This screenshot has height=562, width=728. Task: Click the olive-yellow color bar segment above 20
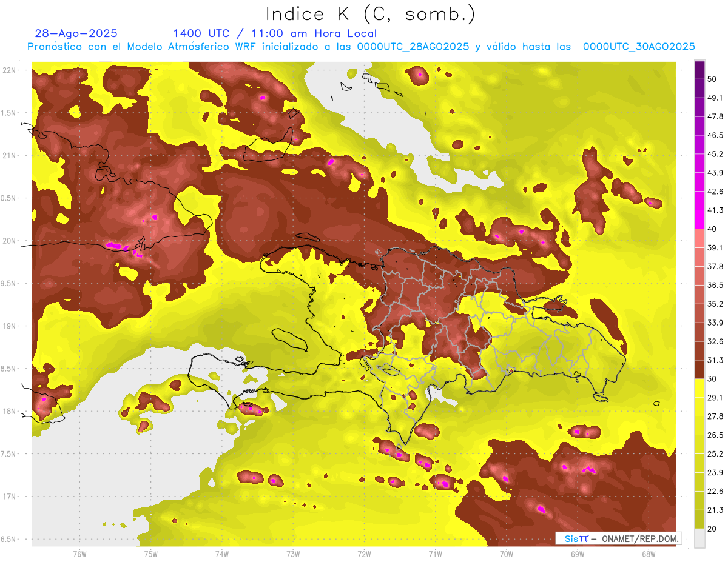click(699, 519)
